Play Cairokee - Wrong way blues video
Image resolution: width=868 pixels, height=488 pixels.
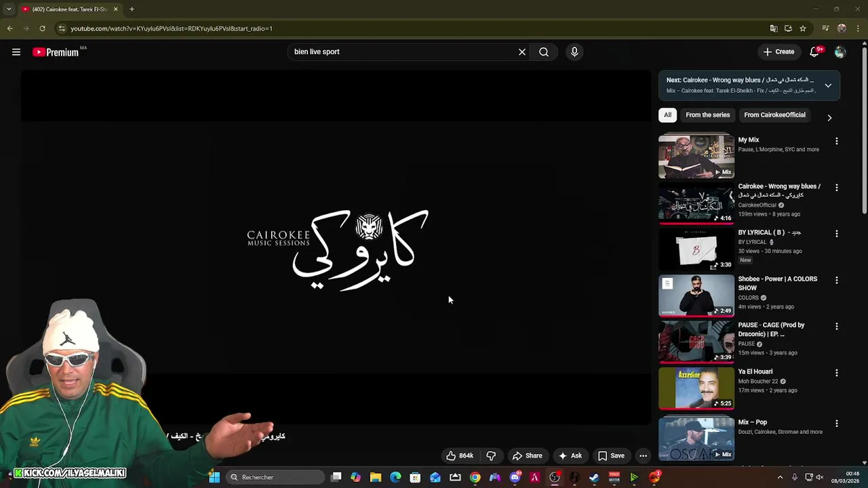coord(696,202)
